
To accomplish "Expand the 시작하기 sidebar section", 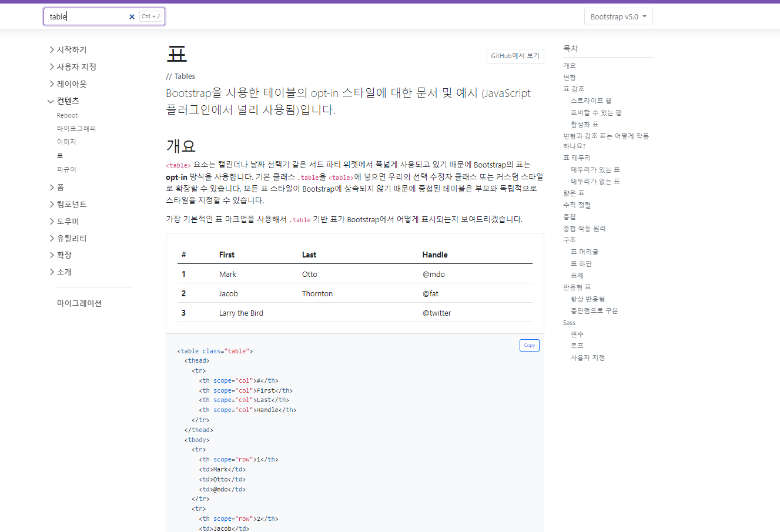I will 69,50.
